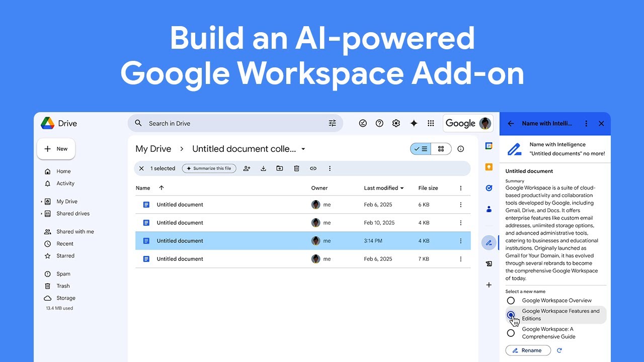Switch to grid layout view
The height and width of the screenshot is (362, 644).
(441, 149)
